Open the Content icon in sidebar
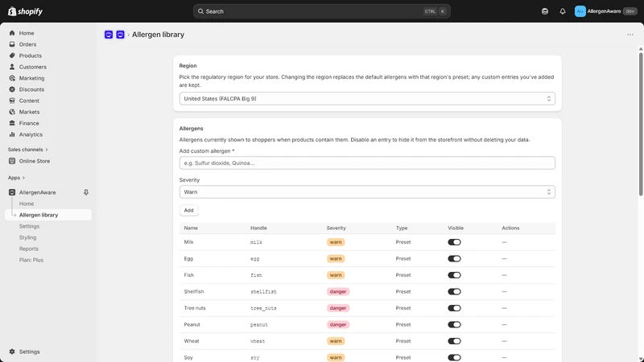Image resolution: width=644 pixels, height=362 pixels. point(12,101)
